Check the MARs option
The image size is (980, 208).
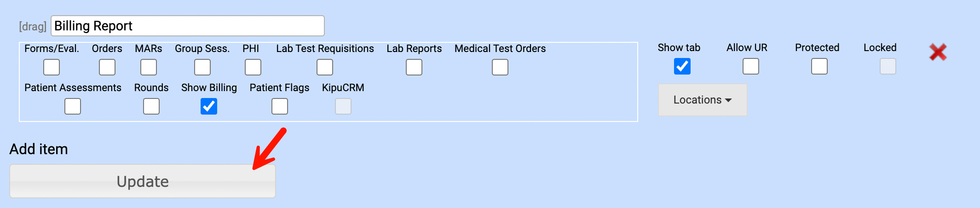tap(149, 67)
